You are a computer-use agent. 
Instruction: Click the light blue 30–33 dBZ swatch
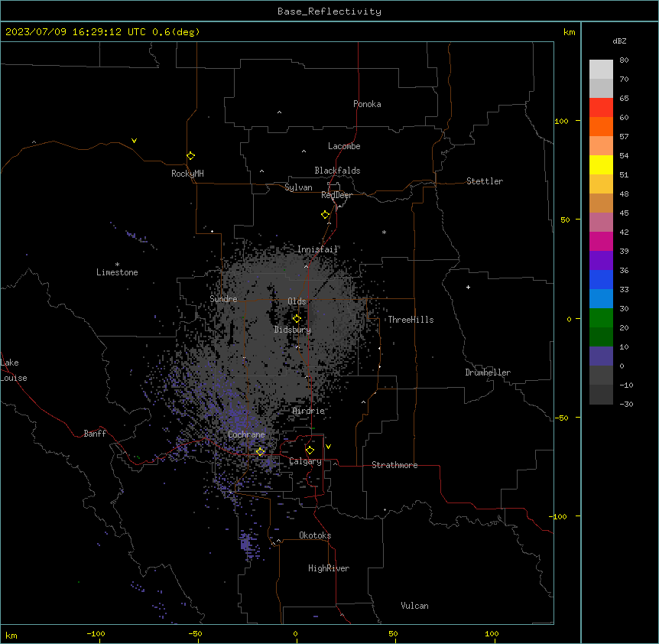pyautogui.click(x=601, y=299)
